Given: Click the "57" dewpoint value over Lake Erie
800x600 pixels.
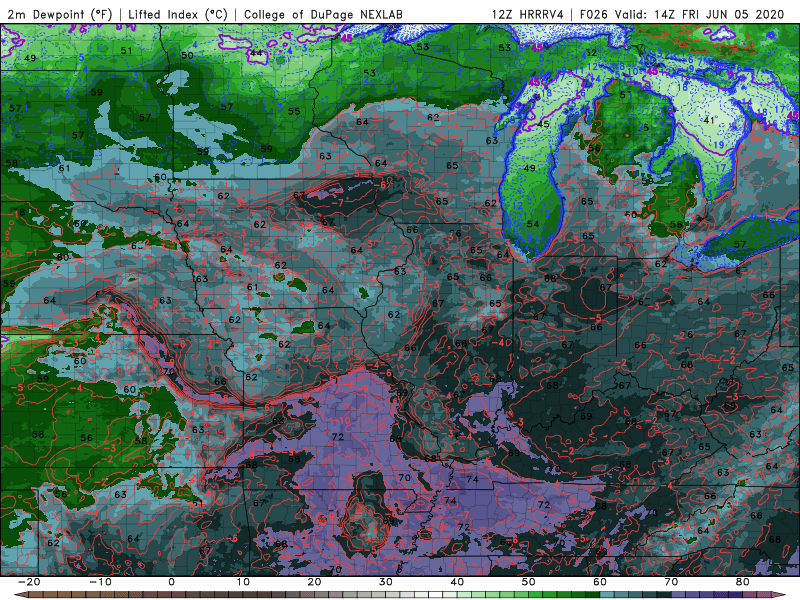Looking at the screenshot, I should click(x=740, y=244).
